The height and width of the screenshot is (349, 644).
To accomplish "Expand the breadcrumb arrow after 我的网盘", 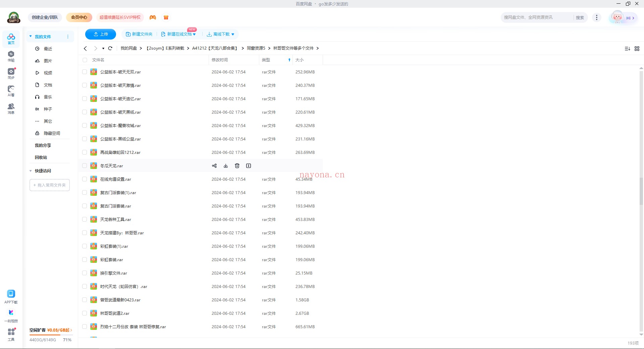I will click(141, 48).
